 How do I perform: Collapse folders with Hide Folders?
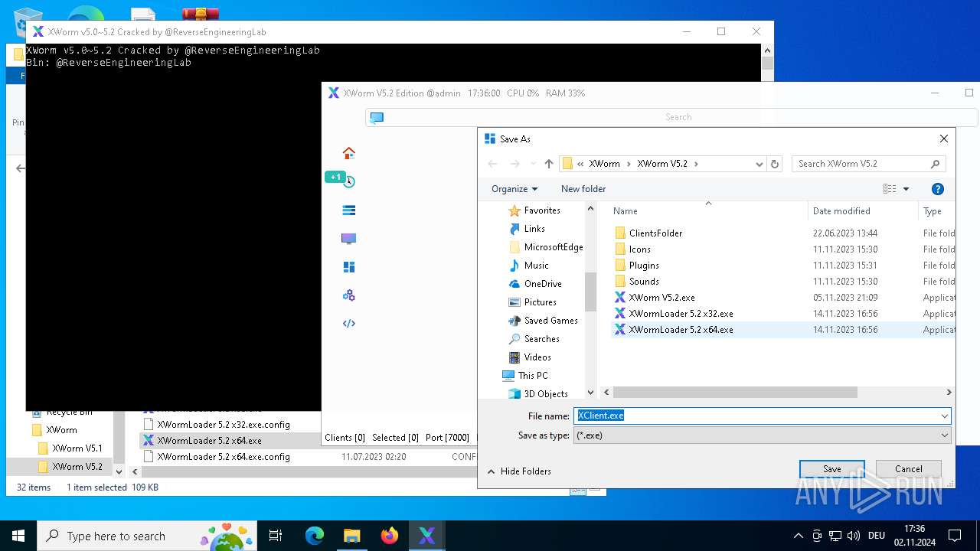519,471
